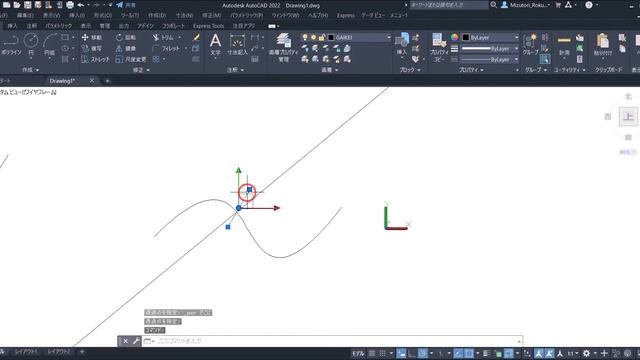Activate the ストレッチ (Stretch) tool
This screenshot has height=360, width=640.
pos(95,59)
